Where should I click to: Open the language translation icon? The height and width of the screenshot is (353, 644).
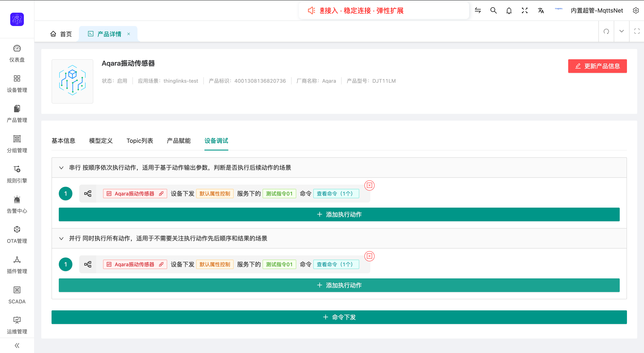click(541, 10)
